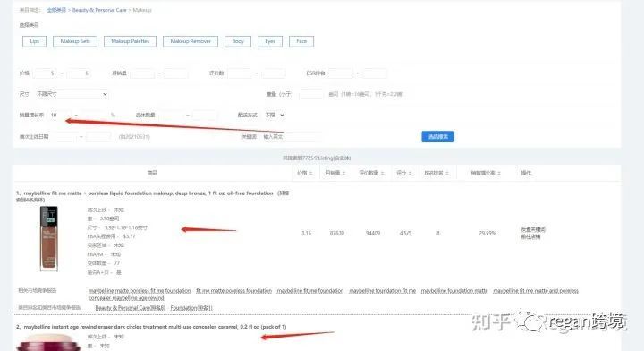Sort by review count column arrows

click(x=383, y=174)
